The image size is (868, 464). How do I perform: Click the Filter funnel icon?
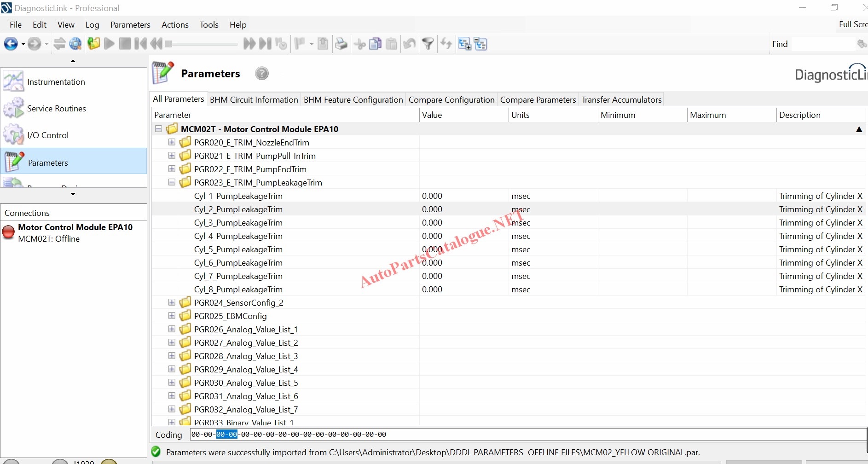[428, 44]
